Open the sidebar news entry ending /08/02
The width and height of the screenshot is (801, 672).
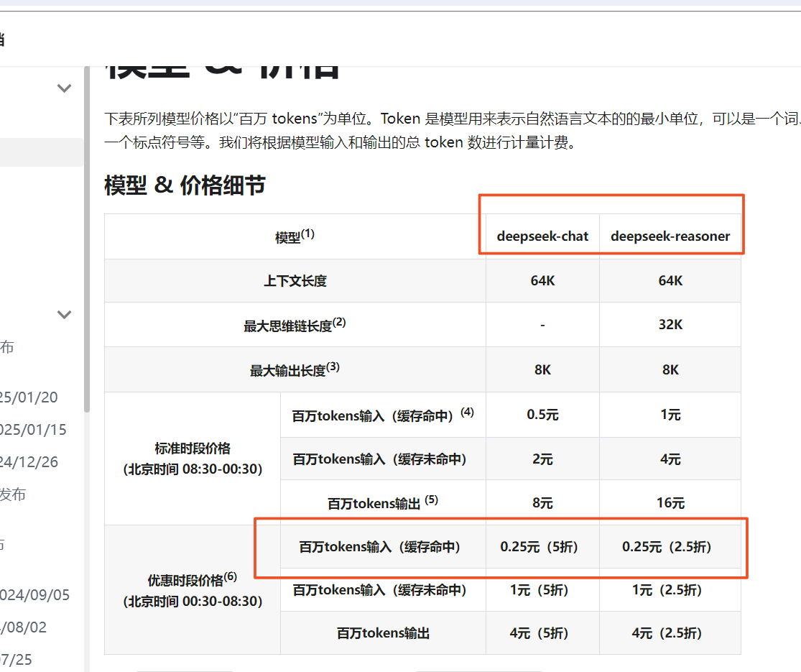click(x=24, y=627)
